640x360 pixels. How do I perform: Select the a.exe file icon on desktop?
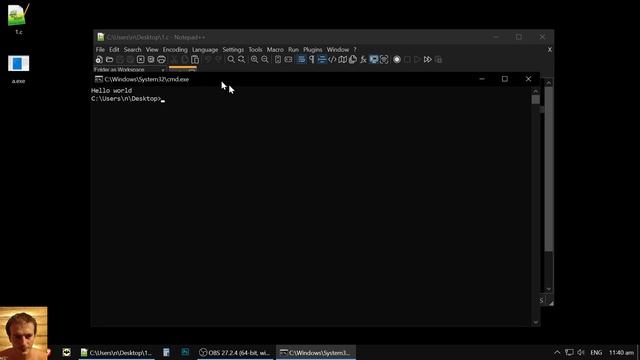pos(18,69)
